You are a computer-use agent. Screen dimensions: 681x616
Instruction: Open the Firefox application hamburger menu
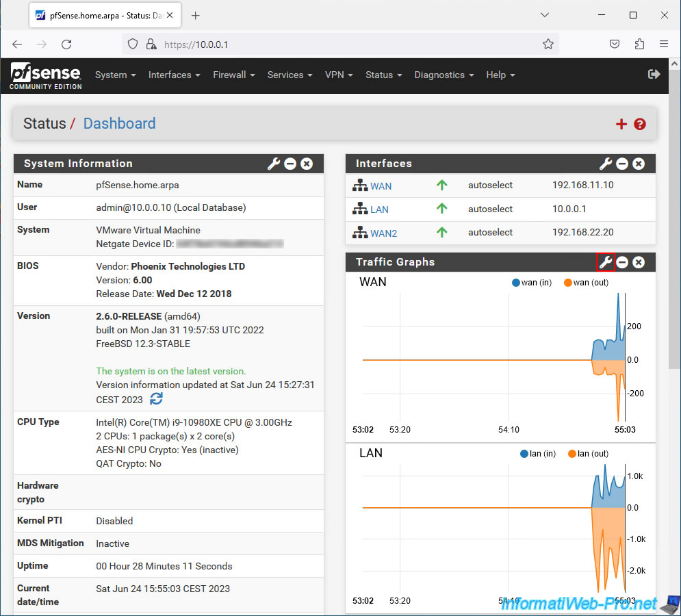click(664, 44)
